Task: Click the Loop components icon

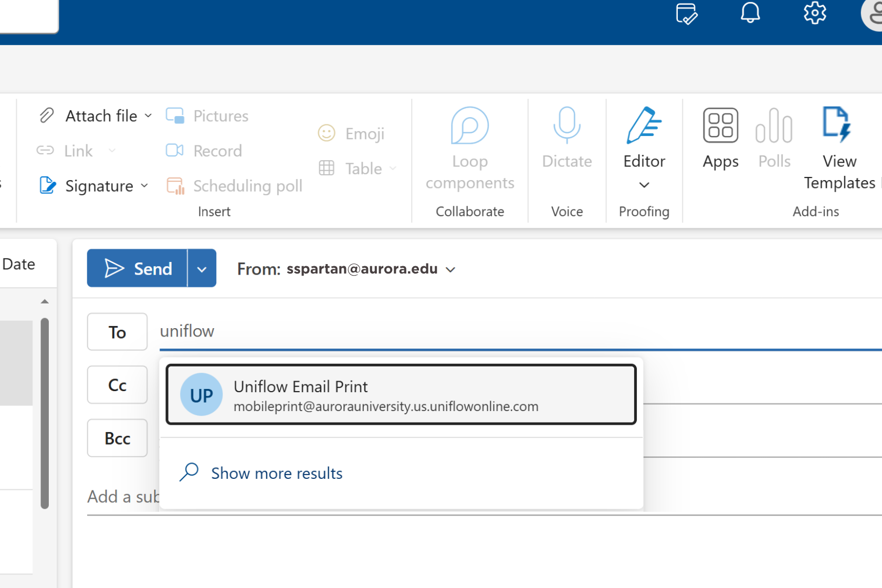Action: [470, 125]
